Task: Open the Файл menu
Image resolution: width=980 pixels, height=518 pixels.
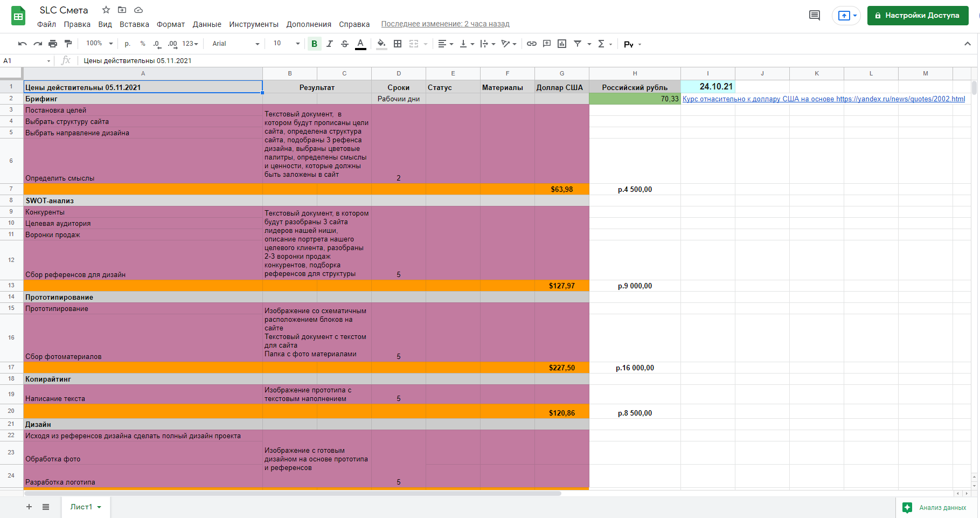Action: point(46,24)
